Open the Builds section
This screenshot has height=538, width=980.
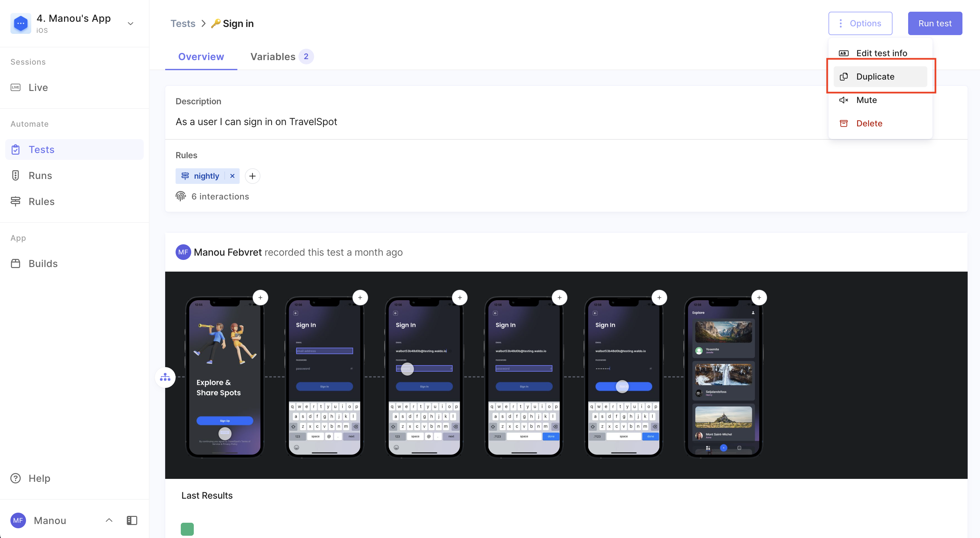click(43, 263)
